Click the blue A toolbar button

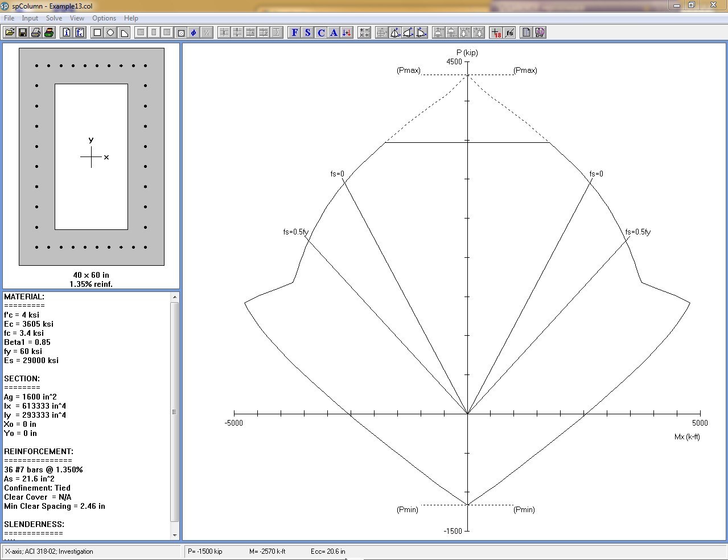click(334, 32)
